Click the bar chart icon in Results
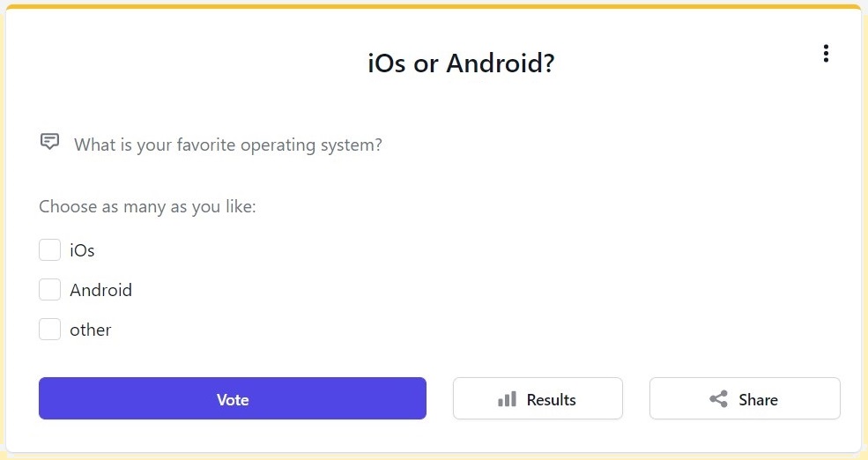 (x=507, y=399)
